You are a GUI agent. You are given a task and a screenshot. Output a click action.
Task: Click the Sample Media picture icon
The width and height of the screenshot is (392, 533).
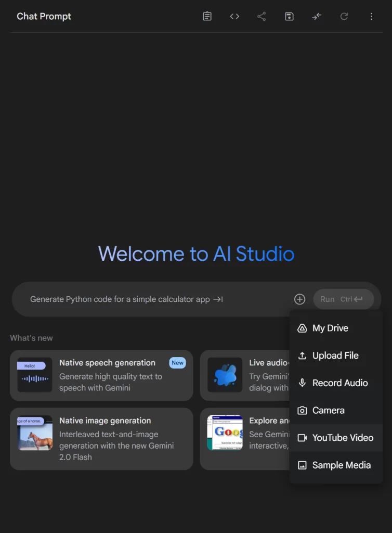[x=302, y=465]
